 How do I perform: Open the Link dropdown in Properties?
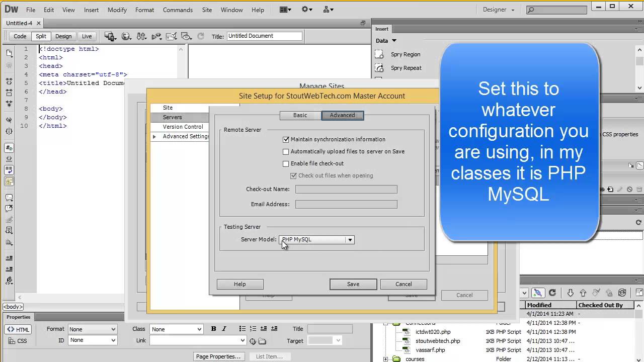coord(198,340)
